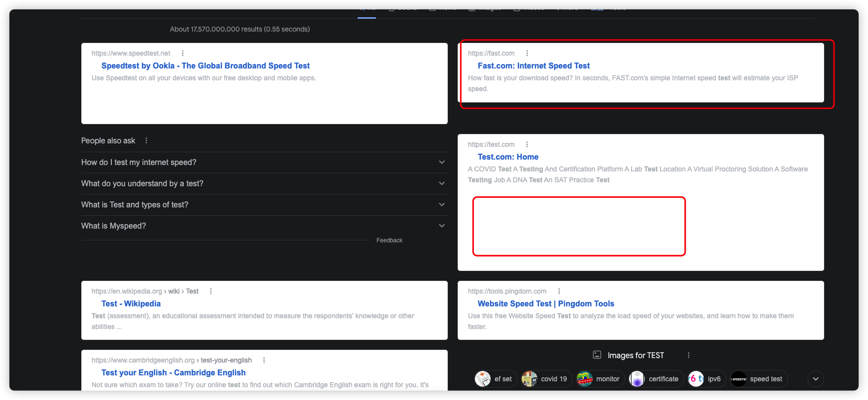Image resolution: width=868 pixels, height=400 pixels.
Task: Open the "Test - Wikipedia" result
Action: 131,303
